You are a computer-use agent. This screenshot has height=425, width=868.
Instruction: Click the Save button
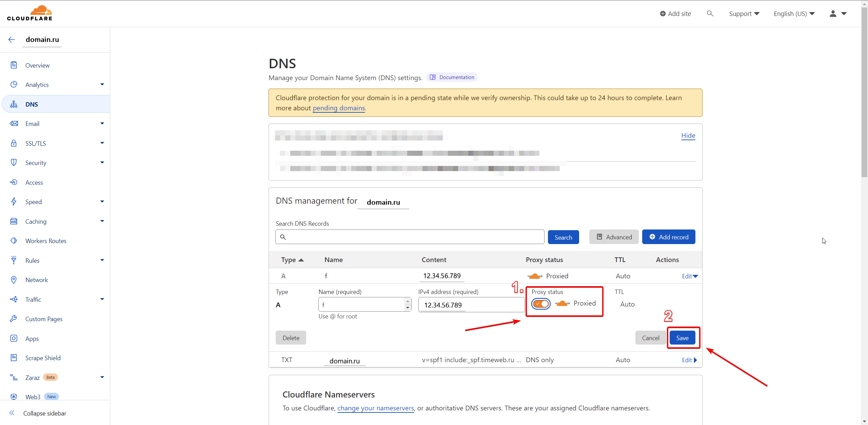[x=682, y=338]
